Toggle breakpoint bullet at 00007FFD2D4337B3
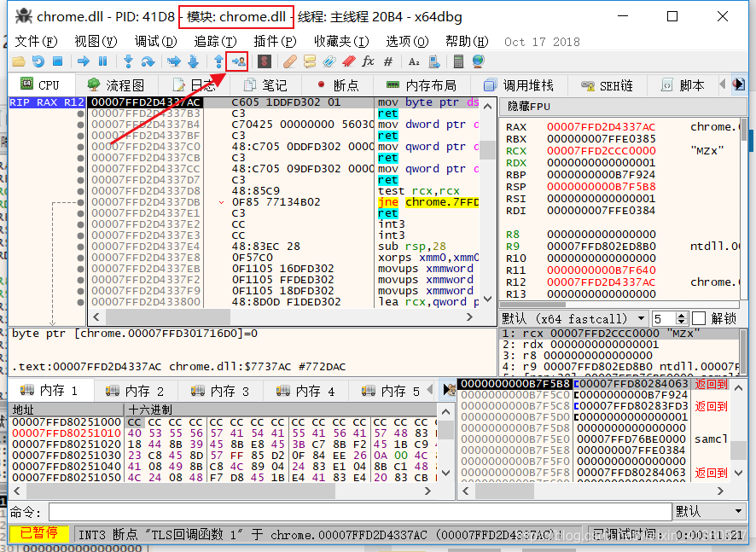Screen dimensions: 756x552 point(80,113)
